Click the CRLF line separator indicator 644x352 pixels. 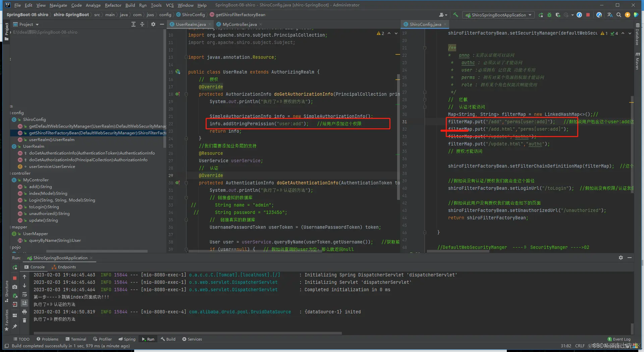point(580,346)
